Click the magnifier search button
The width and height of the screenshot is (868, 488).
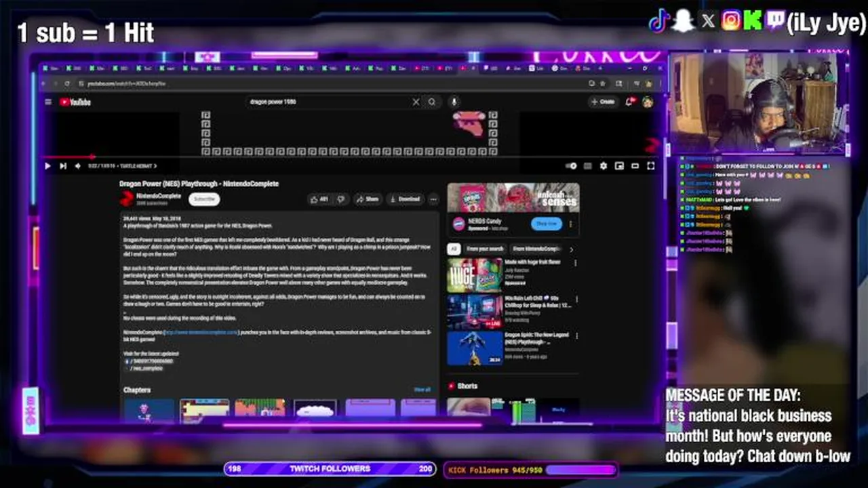432,102
